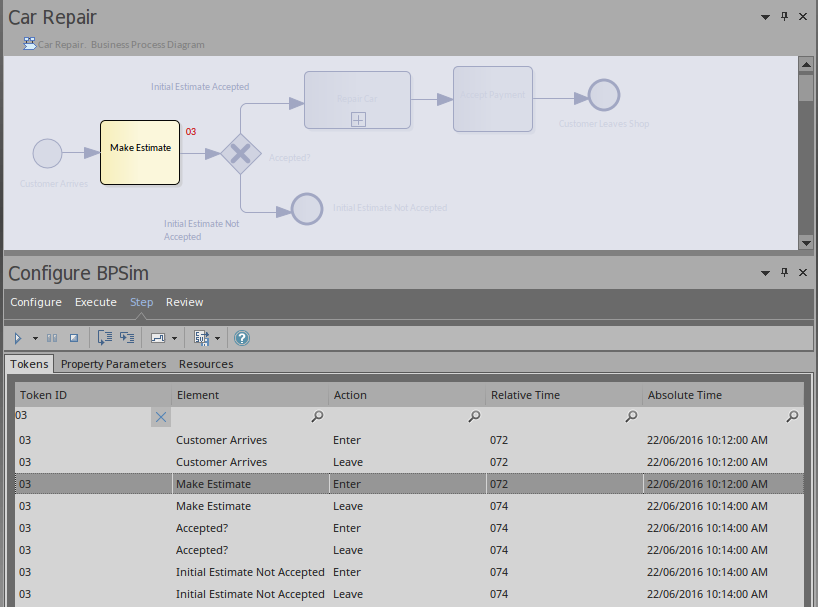Screen dimensions: 818x607
Task: Sort by the Relative Time column header
Action: pyautogui.click(x=525, y=395)
